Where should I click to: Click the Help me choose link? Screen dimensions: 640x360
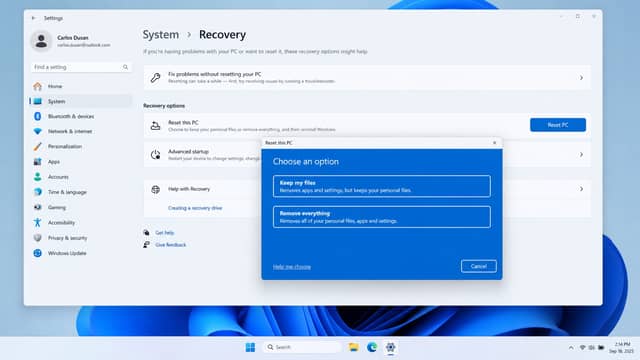tap(292, 267)
